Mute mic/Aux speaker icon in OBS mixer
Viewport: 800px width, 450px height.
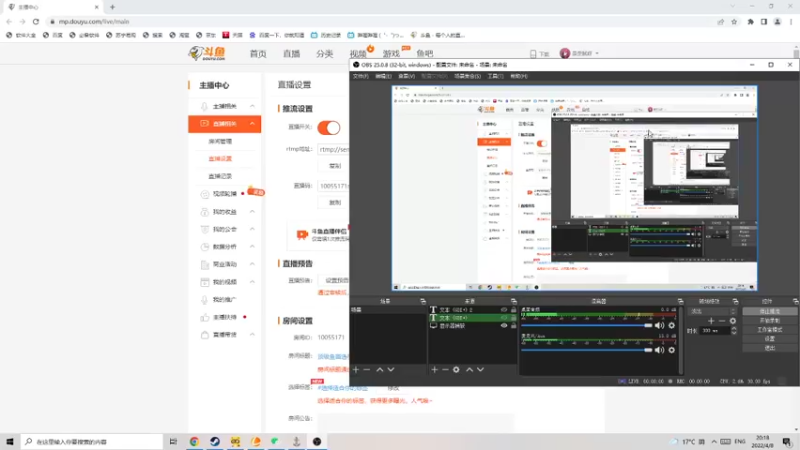tap(660, 350)
